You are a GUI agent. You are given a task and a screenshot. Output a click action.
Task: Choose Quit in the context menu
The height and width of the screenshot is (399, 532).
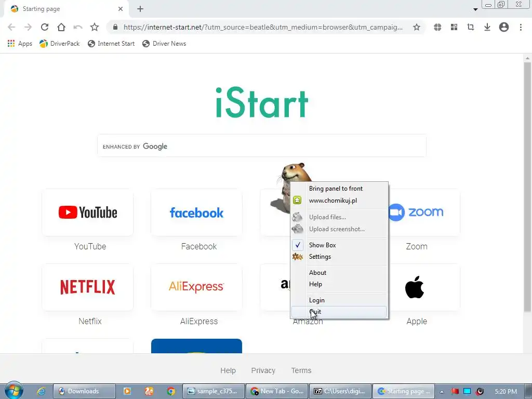(339, 312)
